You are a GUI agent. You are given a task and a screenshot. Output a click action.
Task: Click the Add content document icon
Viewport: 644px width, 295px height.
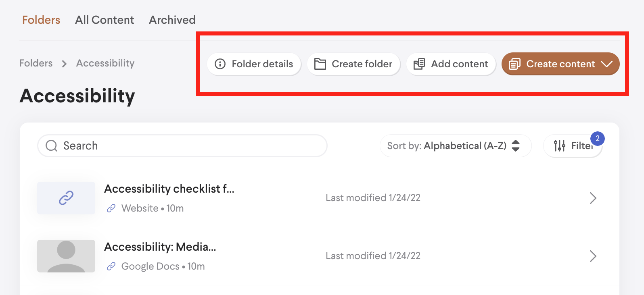419,64
